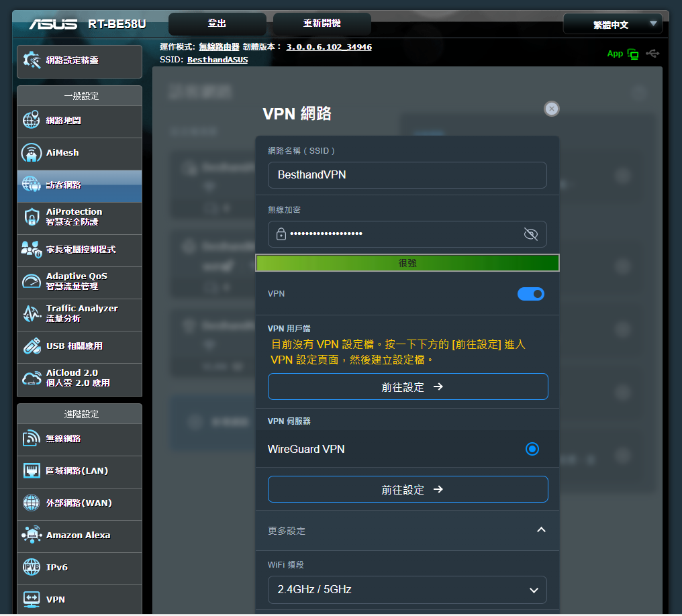This screenshot has height=616, width=682.
Task: Select 外部網路(WAN) menu item
Action: 79,503
